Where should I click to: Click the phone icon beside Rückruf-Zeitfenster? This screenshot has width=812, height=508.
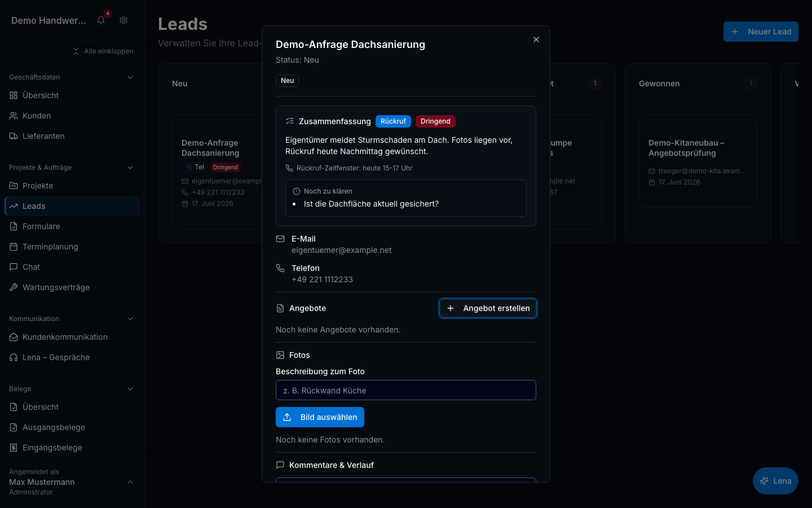[289, 168]
